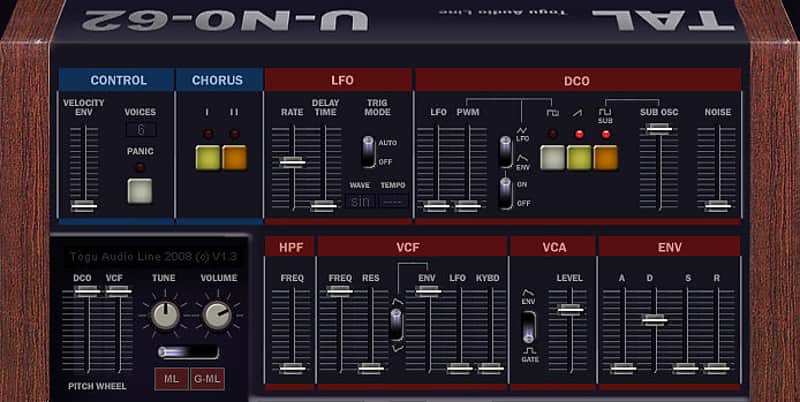Image resolution: width=800 pixels, height=402 pixels.
Task: Click the grey PANIC button
Action: tap(140, 191)
